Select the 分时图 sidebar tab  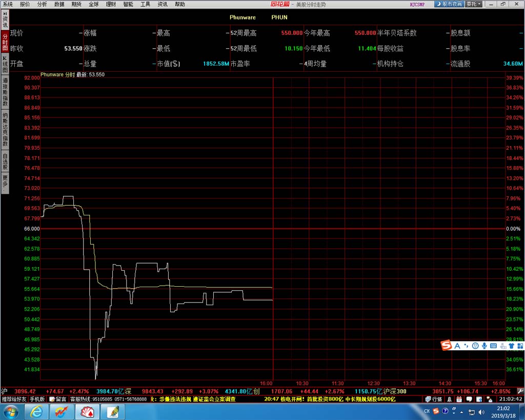pos(5,42)
